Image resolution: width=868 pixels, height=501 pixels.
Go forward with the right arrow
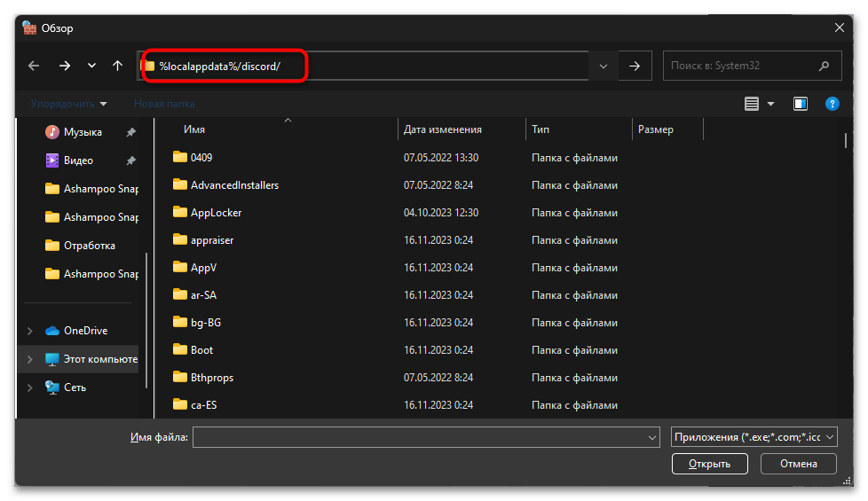pos(65,66)
